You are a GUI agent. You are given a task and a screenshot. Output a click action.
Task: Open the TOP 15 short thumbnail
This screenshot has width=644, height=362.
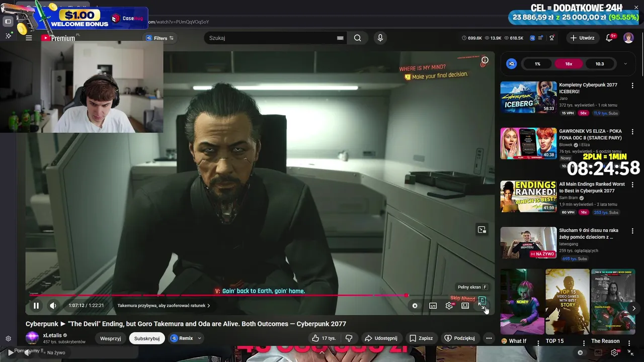(568, 302)
